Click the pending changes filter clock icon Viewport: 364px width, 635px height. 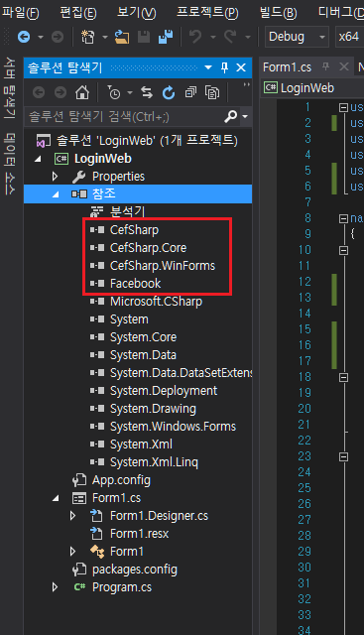(114, 93)
